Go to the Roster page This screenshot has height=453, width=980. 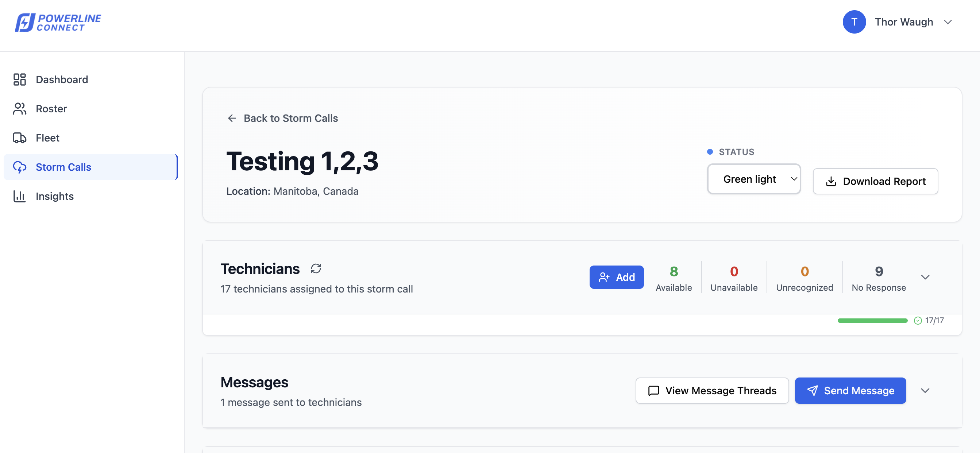[90, 109]
